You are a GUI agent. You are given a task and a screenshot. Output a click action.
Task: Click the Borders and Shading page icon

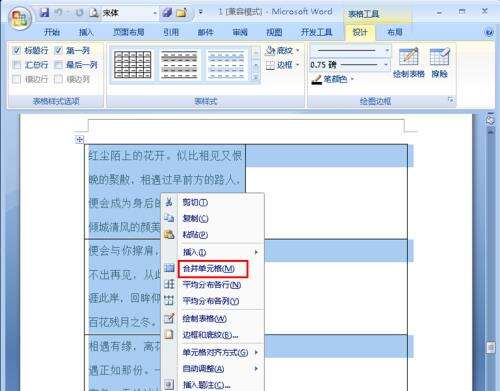169,334
